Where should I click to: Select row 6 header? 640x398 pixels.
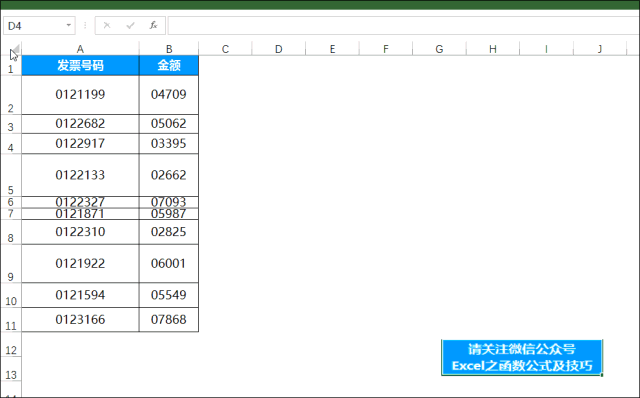tap(11, 202)
